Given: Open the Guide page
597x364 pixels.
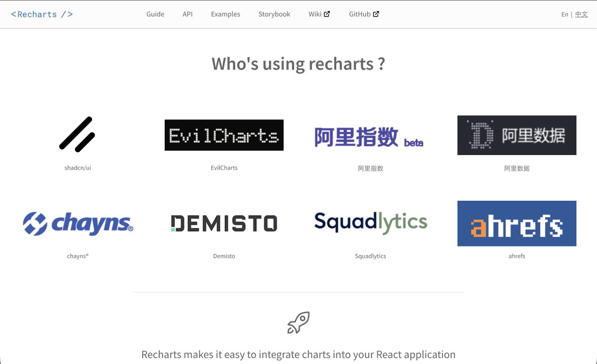Looking at the screenshot, I should (x=155, y=14).
